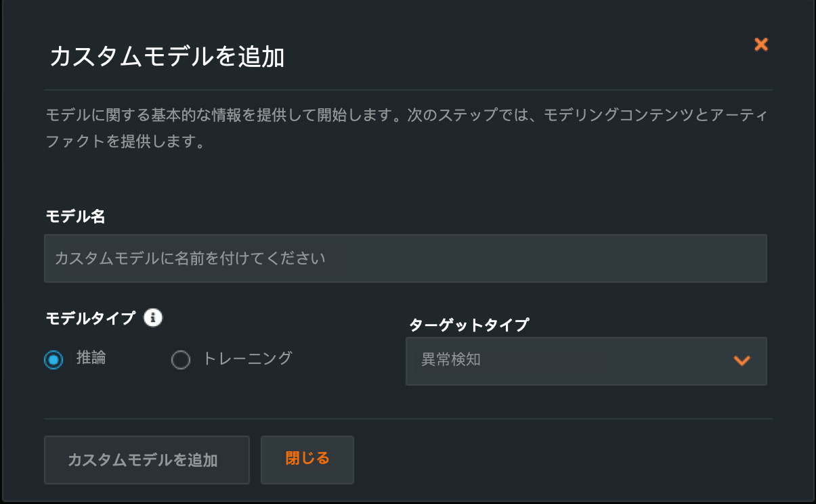Close the dialog with the orange X icon
This screenshot has height=504, width=816.
coord(761,45)
